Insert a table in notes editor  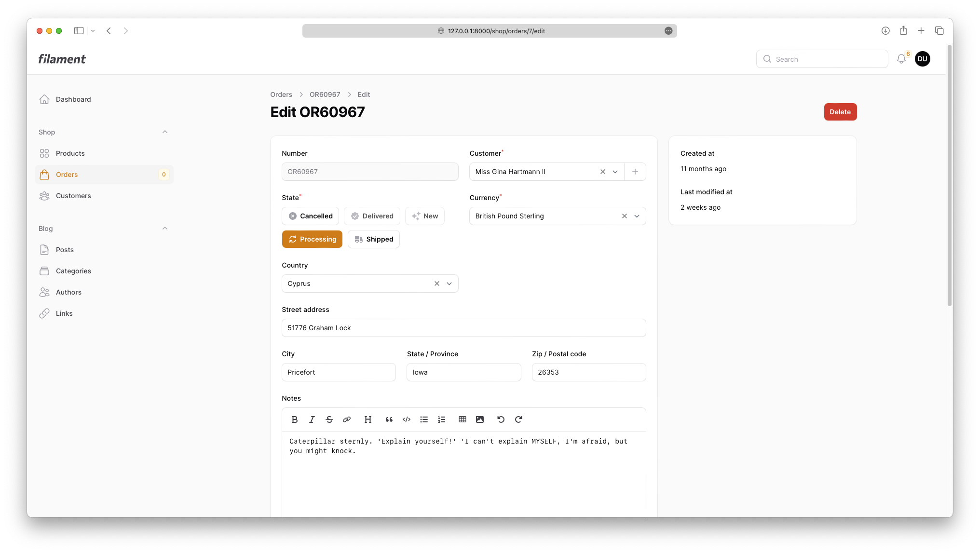point(463,419)
